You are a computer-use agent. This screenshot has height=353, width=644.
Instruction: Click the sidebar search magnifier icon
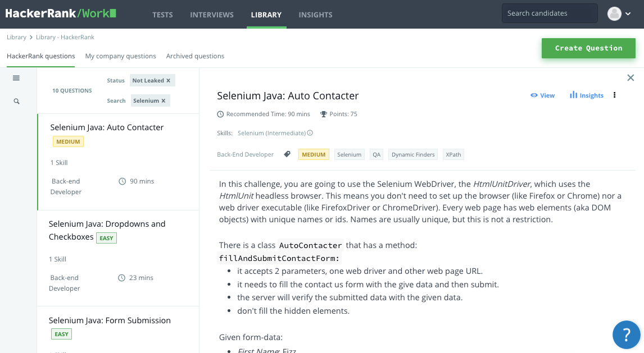[16, 101]
